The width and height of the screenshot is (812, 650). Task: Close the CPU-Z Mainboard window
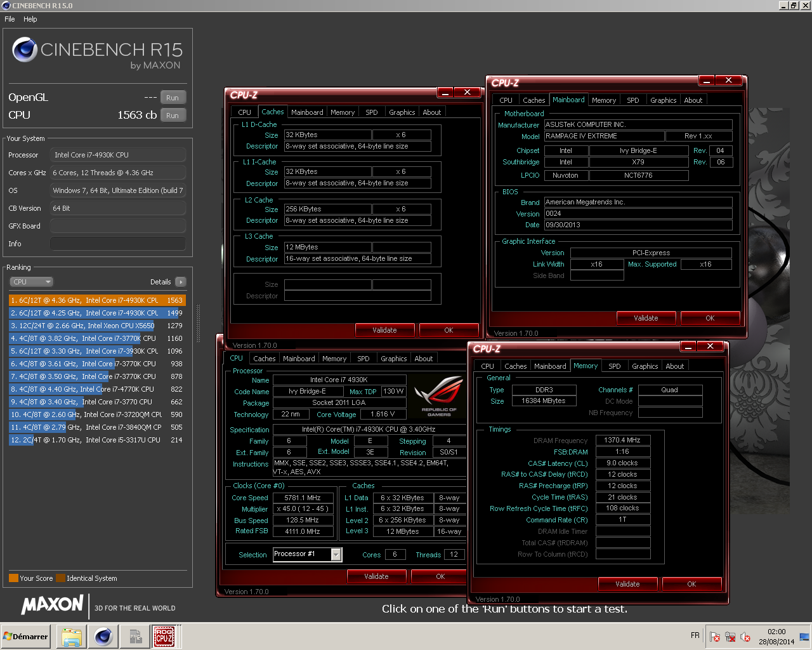(729, 81)
